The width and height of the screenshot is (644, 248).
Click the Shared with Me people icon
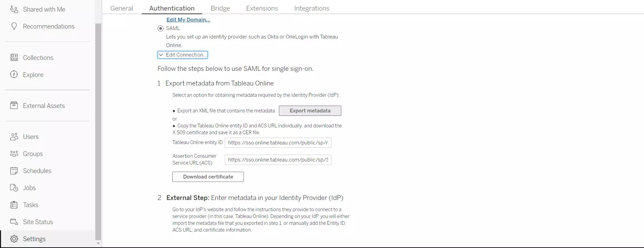tap(14, 9)
